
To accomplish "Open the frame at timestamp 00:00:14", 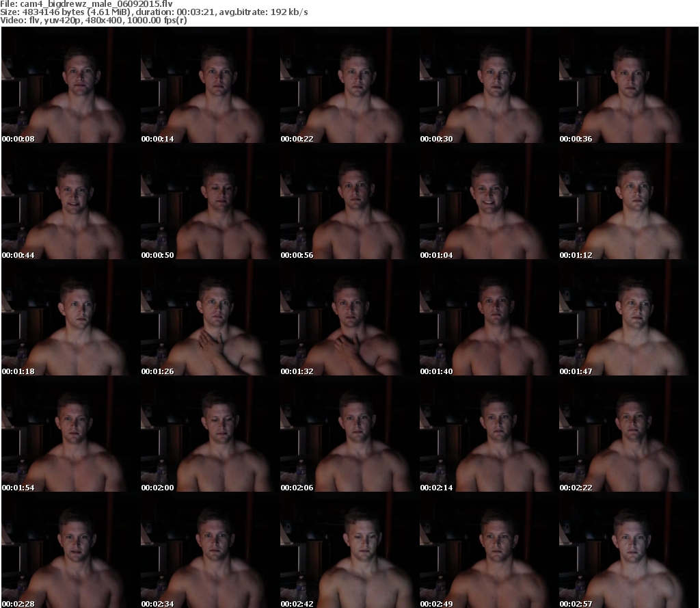I will tap(211, 85).
